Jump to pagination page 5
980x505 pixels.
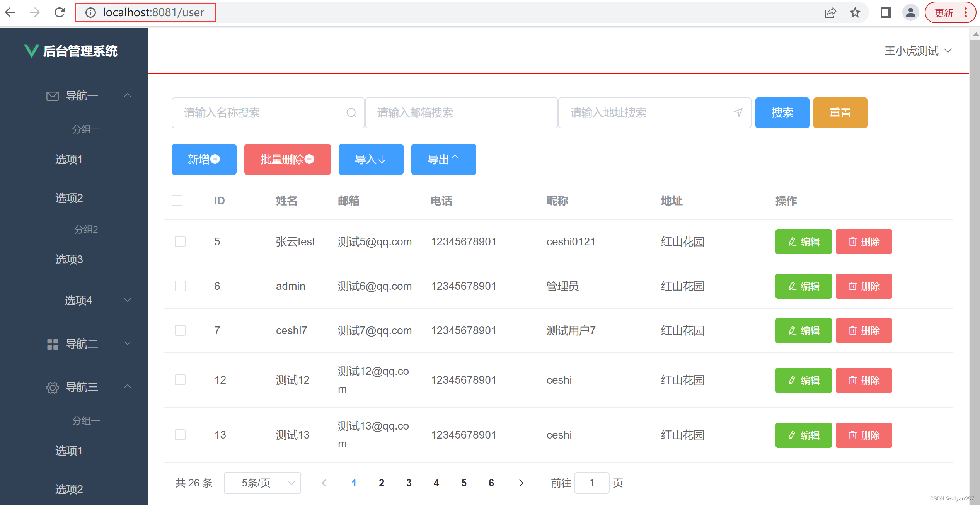(464, 483)
